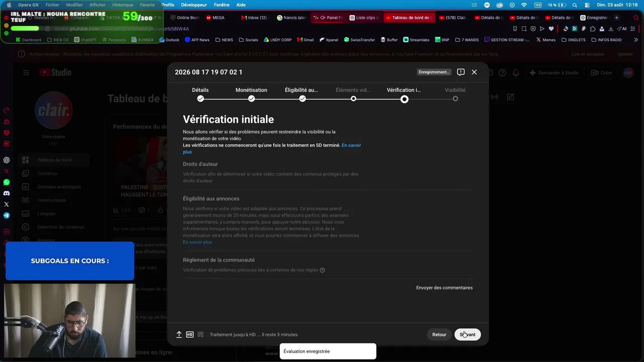Click the Go Live broadcast icon
The image size is (644, 362).
(495, 97)
